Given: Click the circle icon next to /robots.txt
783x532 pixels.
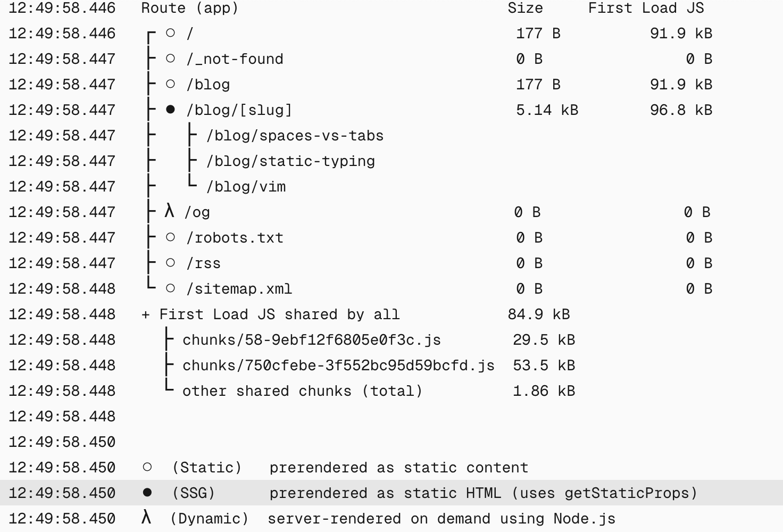Looking at the screenshot, I should coord(170,237).
